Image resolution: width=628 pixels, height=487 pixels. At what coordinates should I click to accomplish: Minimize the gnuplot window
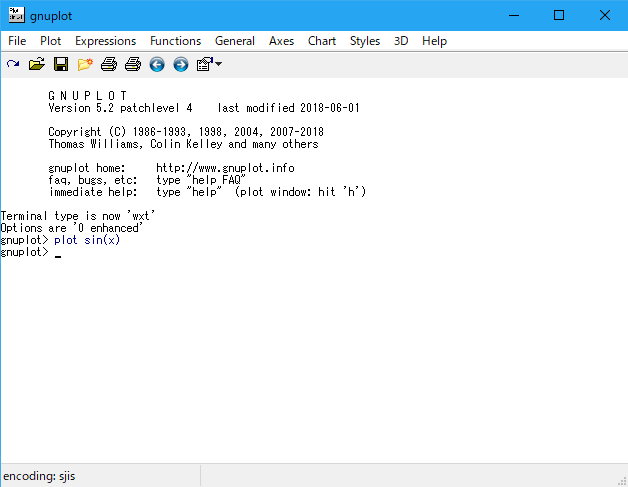point(514,16)
